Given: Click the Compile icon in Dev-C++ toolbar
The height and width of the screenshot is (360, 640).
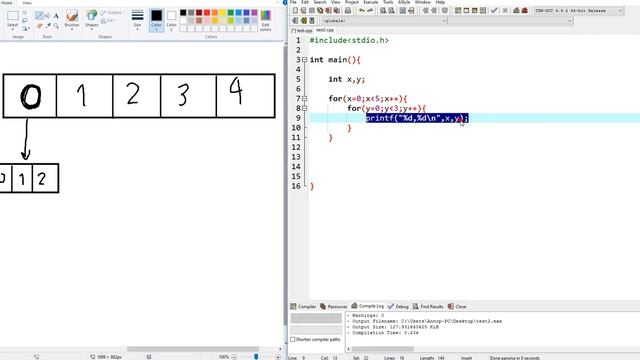Looking at the screenshot, I should pos(458,11).
